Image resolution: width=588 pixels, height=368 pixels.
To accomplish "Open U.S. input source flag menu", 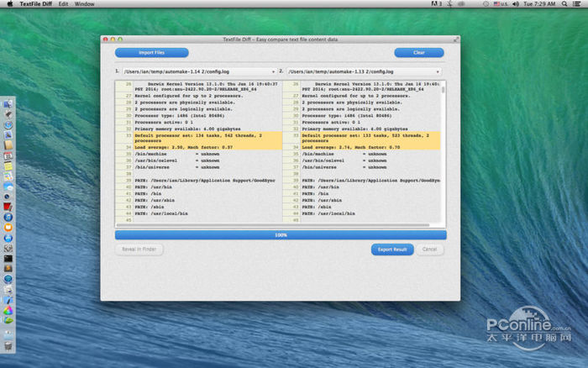I will point(501,3).
